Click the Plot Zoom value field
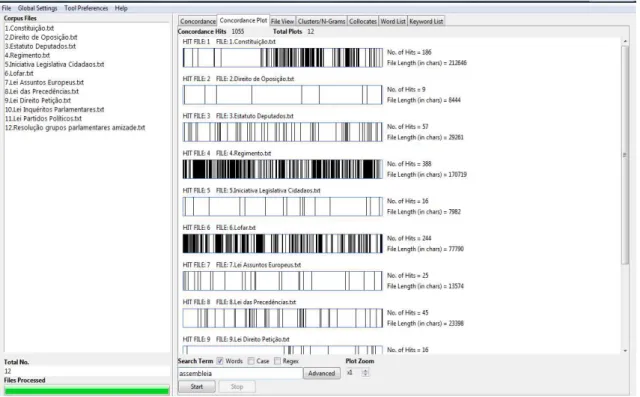 pos(353,373)
